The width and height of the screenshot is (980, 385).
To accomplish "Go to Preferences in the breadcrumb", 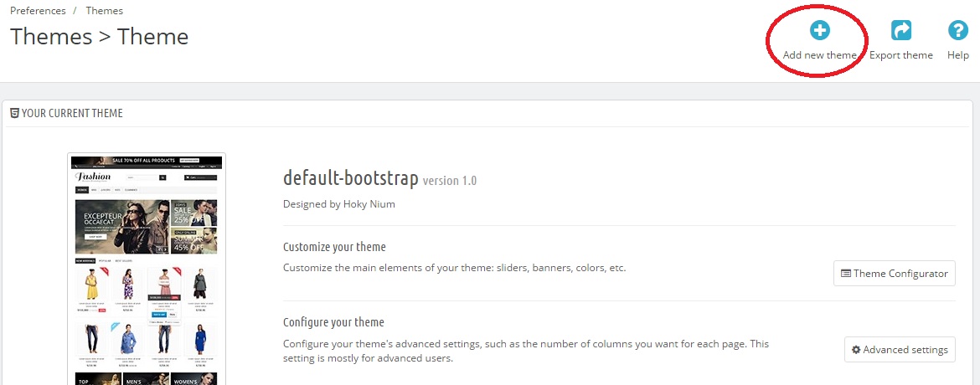I will pos(38,11).
